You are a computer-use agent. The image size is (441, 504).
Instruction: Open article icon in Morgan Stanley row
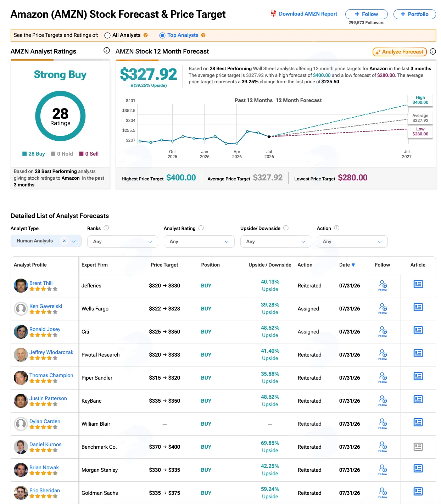point(418,469)
